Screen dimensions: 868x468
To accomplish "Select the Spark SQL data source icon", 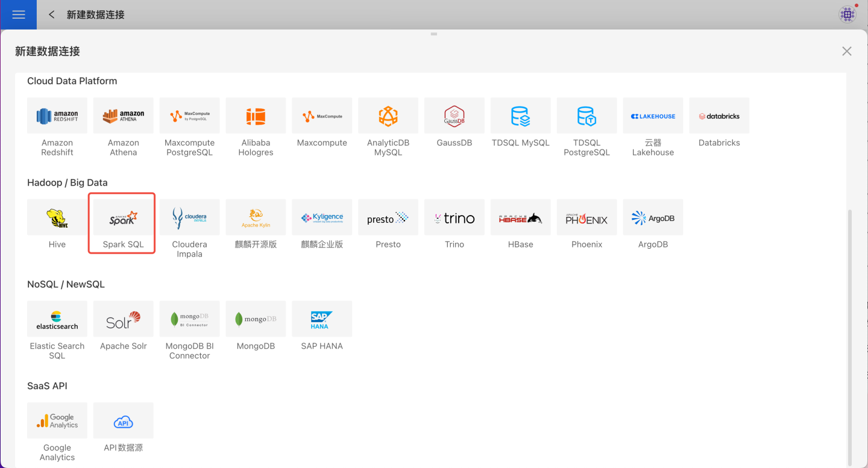I will click(123, 218).
